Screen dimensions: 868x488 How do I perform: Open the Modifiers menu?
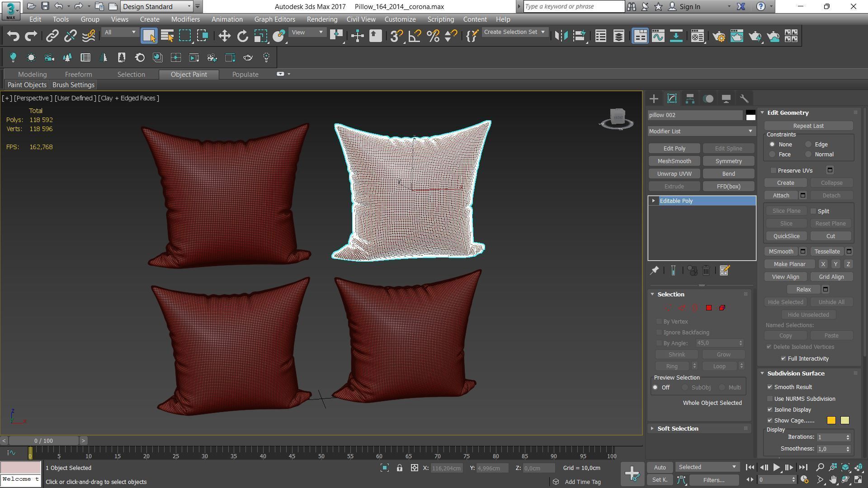(185, 19)
